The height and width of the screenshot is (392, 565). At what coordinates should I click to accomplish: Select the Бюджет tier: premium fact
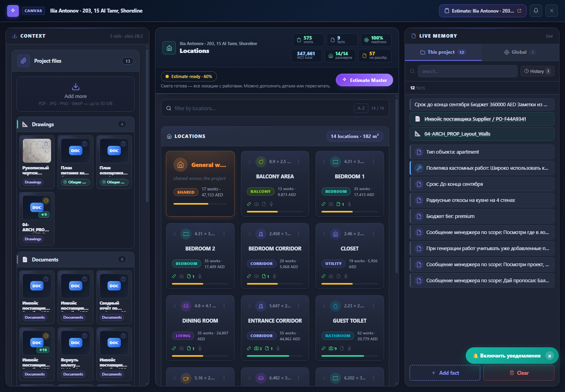[x=482, y=216]
